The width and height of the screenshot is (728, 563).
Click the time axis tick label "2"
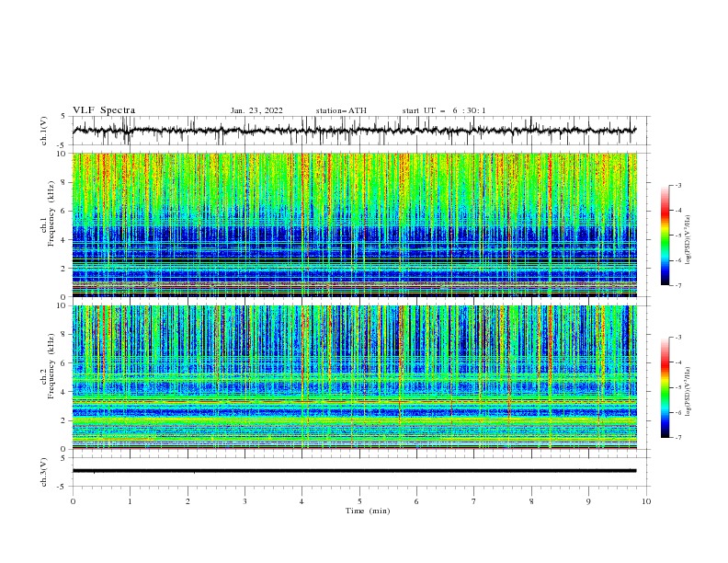point(188,501)
